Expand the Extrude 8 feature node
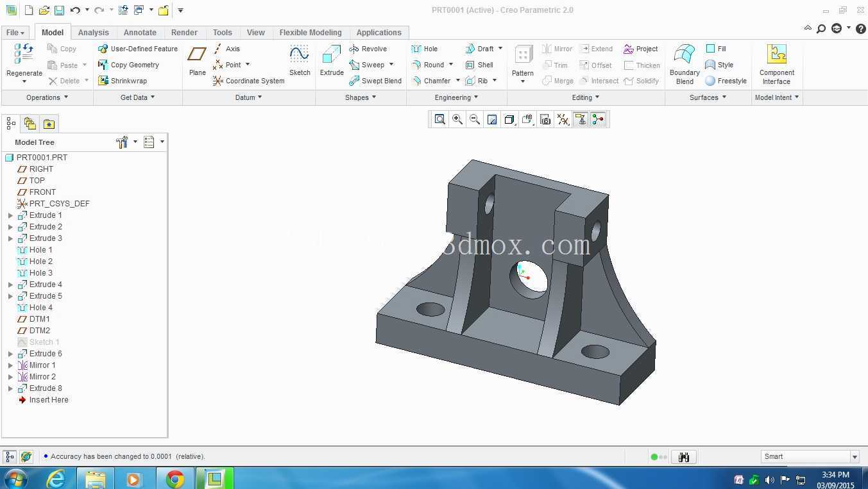Viewport: 868px width, 489px height. pyautogui.click(x=10, y=388)
